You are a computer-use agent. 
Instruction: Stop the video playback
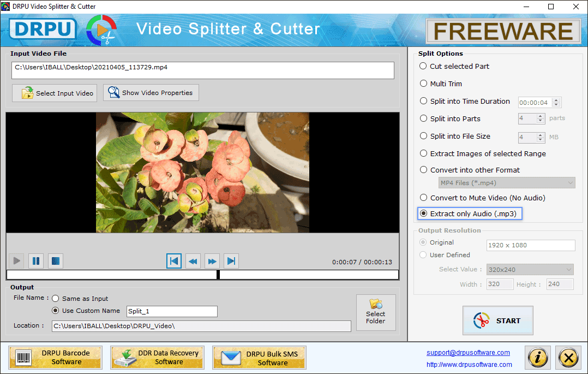56,260
